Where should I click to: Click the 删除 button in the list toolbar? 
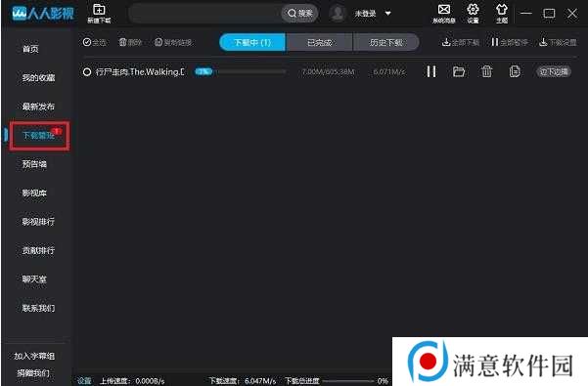[x=130, y=42]
